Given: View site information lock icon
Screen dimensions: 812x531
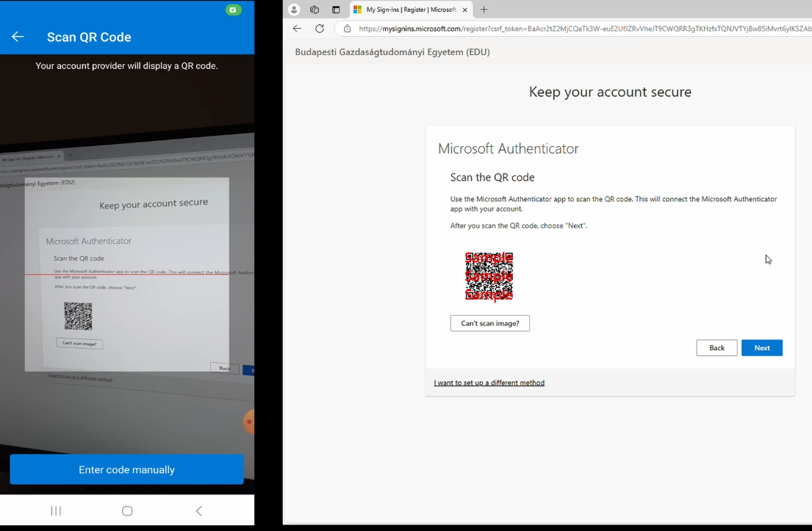Looking at the screenshot, I should [x=347, y=29].
